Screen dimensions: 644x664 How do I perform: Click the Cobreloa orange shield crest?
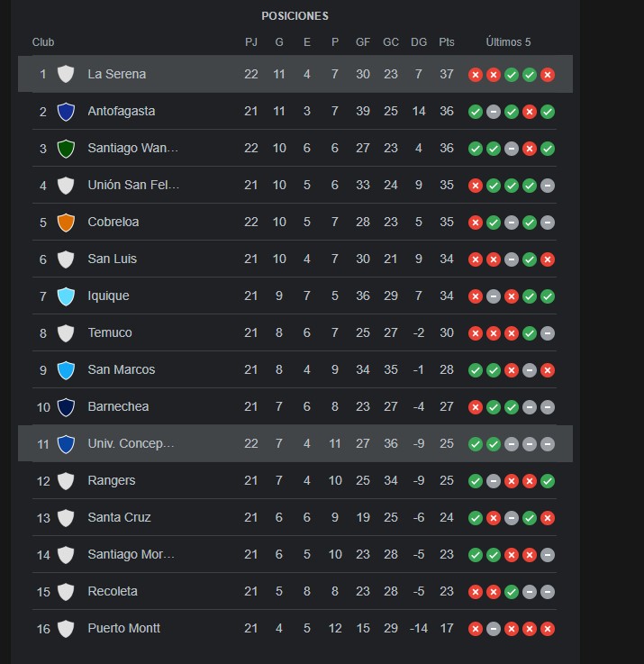[x=66, y=223]
